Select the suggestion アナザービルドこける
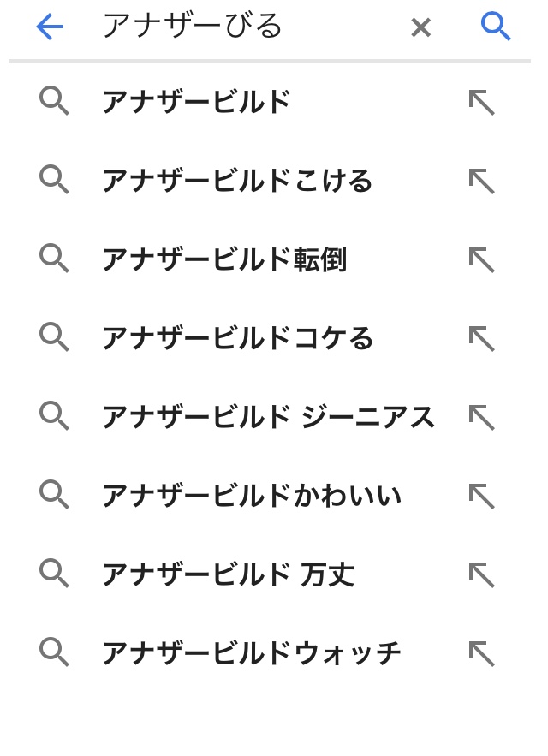This screenshot has width=548, height=756. point(236,182)
